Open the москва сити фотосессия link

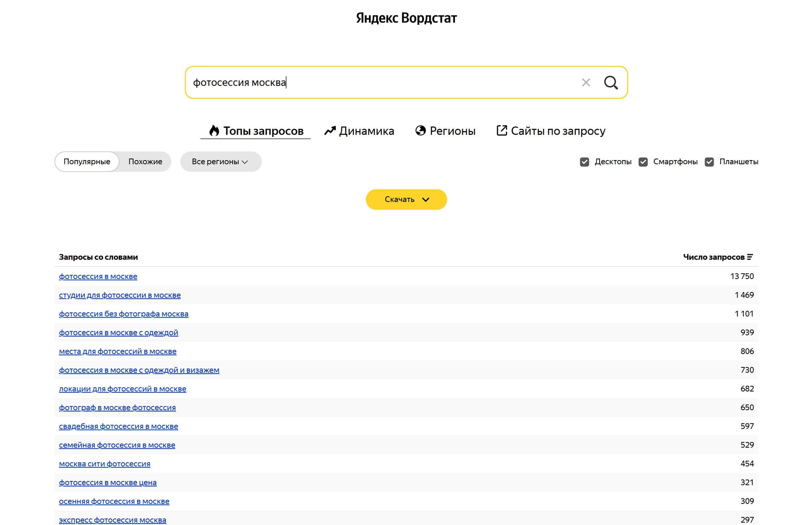(x=105, y=464)
